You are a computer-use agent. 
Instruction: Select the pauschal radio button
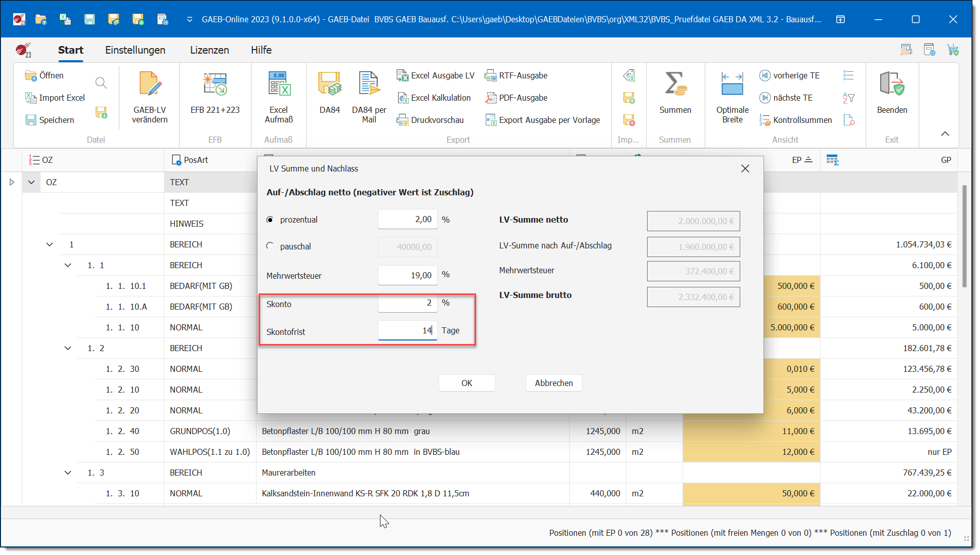(270, 246)
